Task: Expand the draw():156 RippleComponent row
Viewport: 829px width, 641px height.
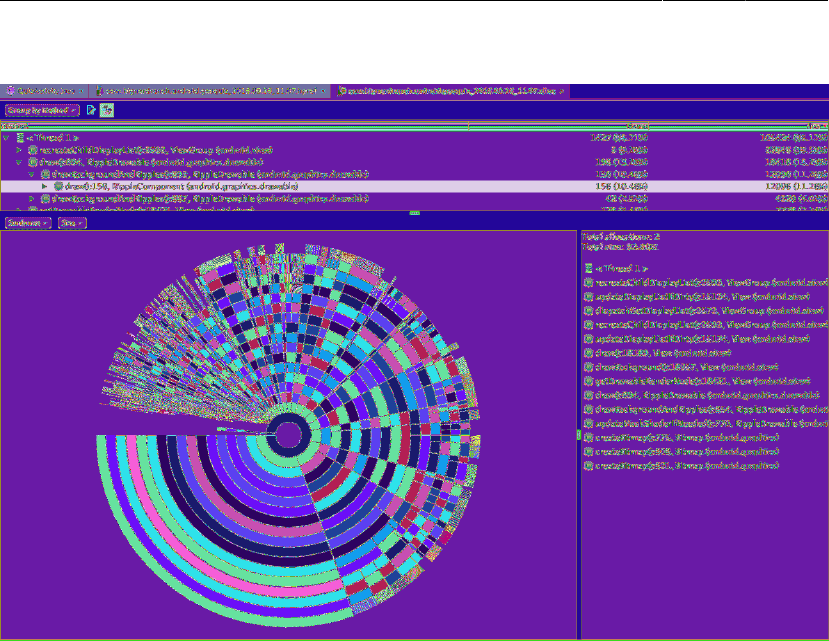Action: tap(44, 186)
